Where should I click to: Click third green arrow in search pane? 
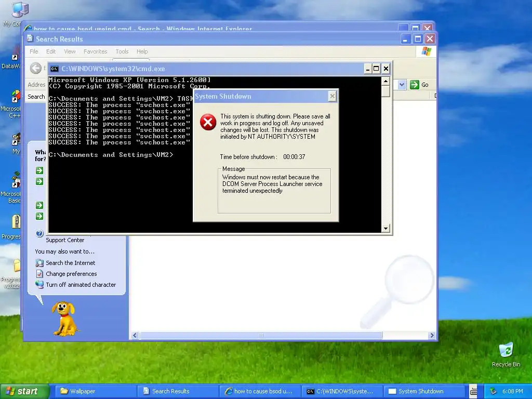point(39,205)
